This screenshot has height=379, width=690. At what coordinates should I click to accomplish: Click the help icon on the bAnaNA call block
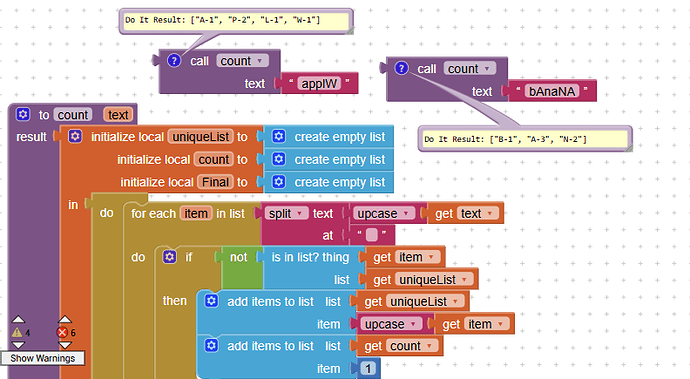coord(401,68)
